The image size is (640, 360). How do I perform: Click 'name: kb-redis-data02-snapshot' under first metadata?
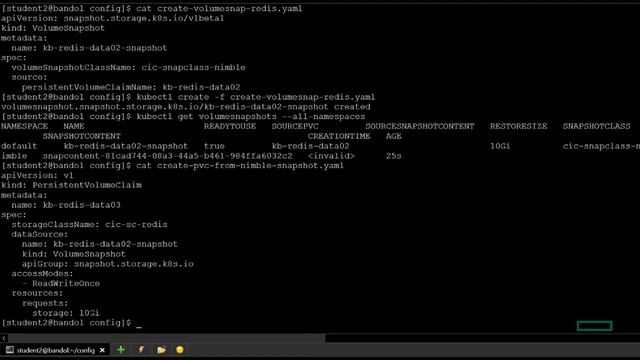pos(89,48)
